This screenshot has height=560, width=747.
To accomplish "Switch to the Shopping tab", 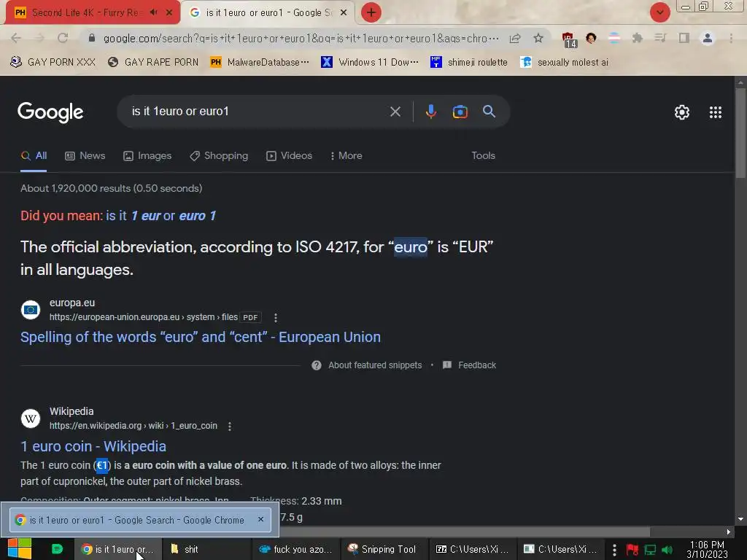I will 219,156.
